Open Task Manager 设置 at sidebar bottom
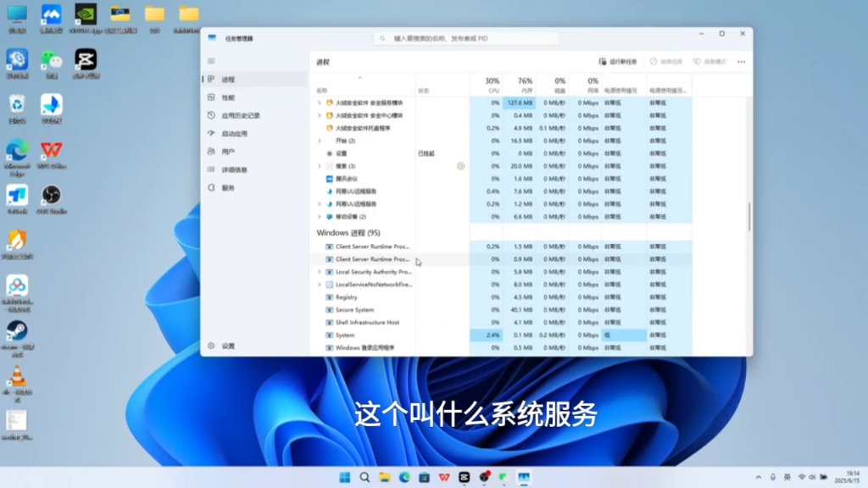 click(254, 346)
